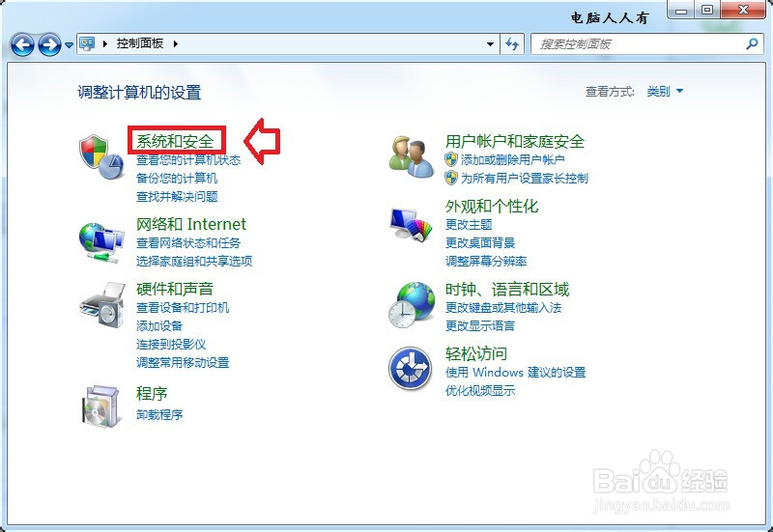Open 更改键盘或其他输入法 link
This screenshot has width=773, height=532.
pyautogui.click(x=503, y=307)
